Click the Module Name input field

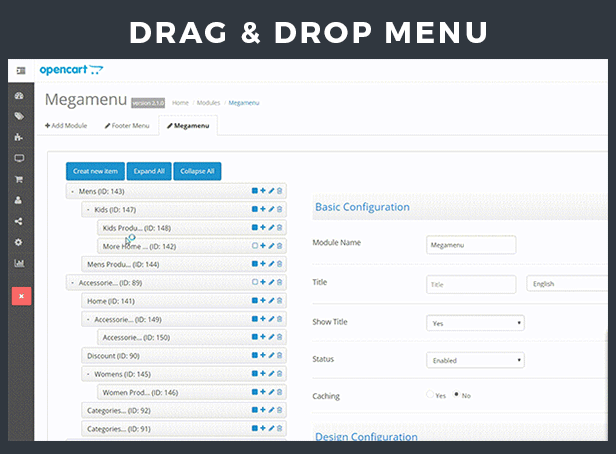pyautogui.click(x=471, y=245)
